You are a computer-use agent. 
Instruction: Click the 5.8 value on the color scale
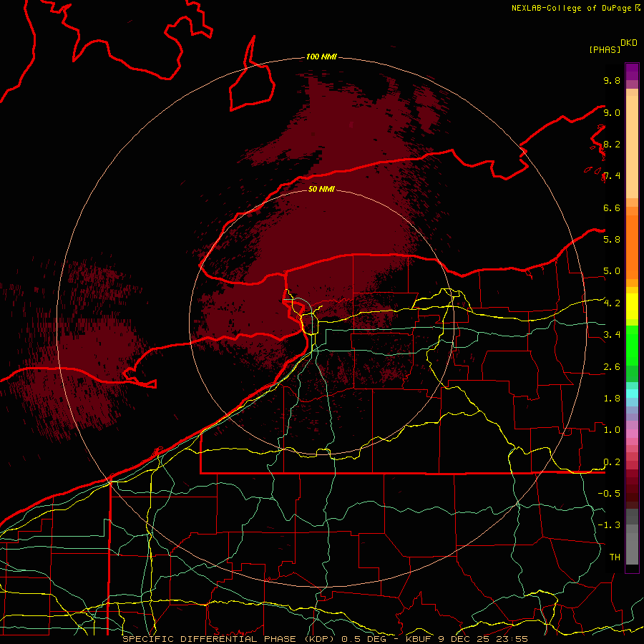click(612, 239)
